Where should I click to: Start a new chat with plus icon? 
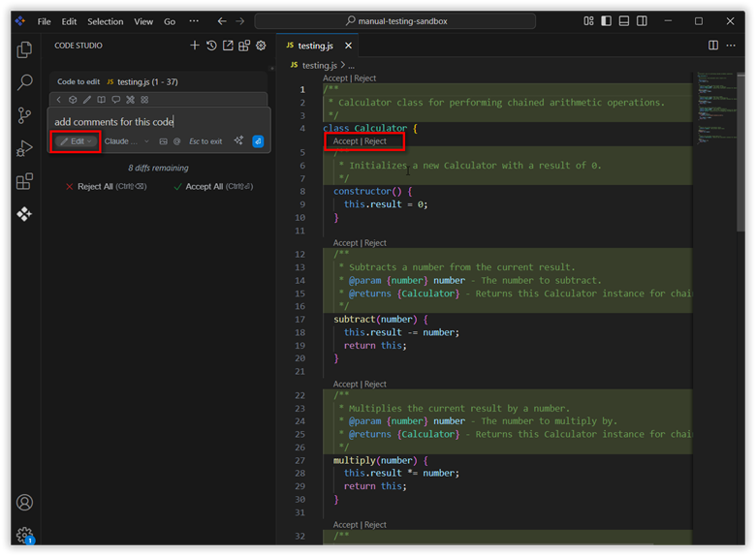(195, 46)
